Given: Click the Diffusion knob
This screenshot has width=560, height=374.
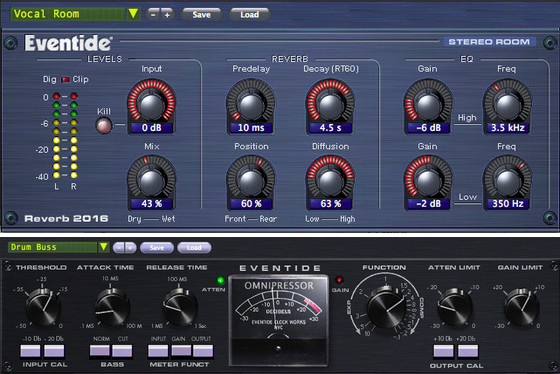Looking at the screenshot, I should (x=330, y=181).
